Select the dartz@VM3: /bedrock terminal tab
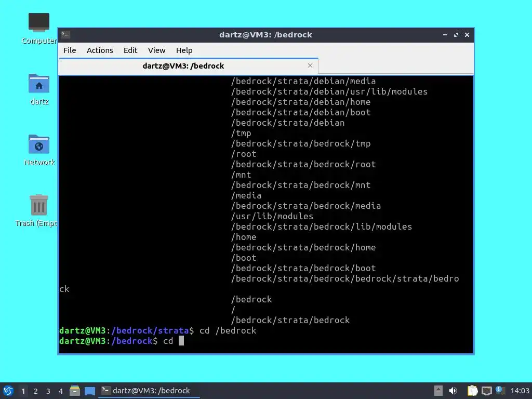The image size is (532, 399). 188,66
